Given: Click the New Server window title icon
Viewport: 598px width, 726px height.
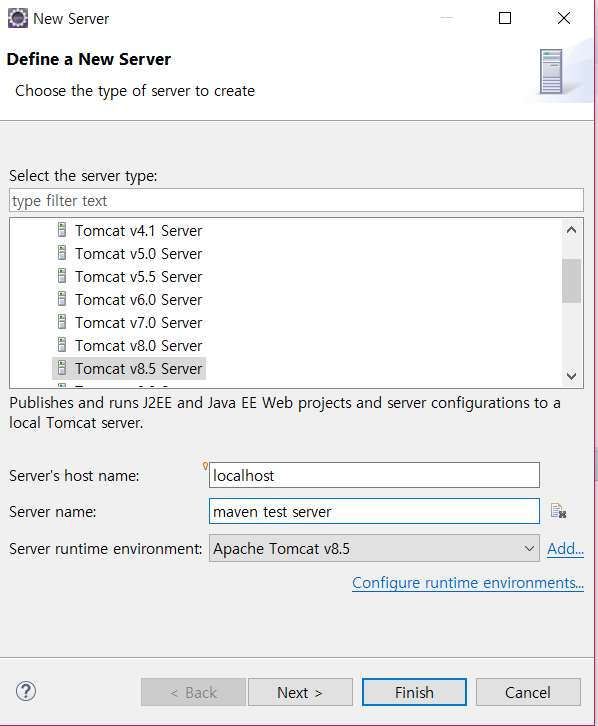Looking at the screenshot, I should [18, 19].
